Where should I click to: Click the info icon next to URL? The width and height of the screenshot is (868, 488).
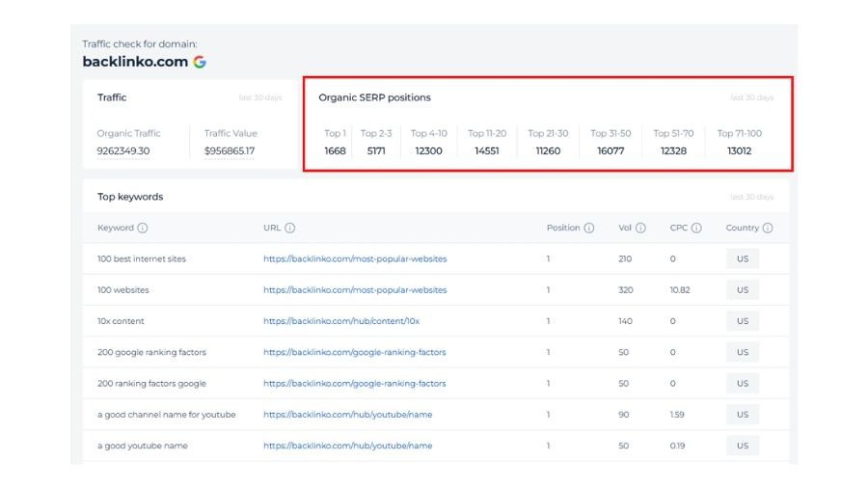[x=290, y=229]
